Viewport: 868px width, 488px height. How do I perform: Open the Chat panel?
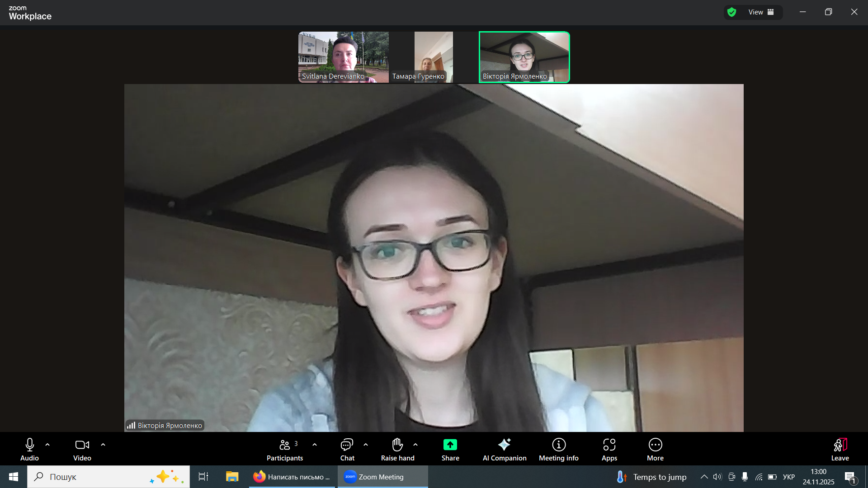pos(347,450)
